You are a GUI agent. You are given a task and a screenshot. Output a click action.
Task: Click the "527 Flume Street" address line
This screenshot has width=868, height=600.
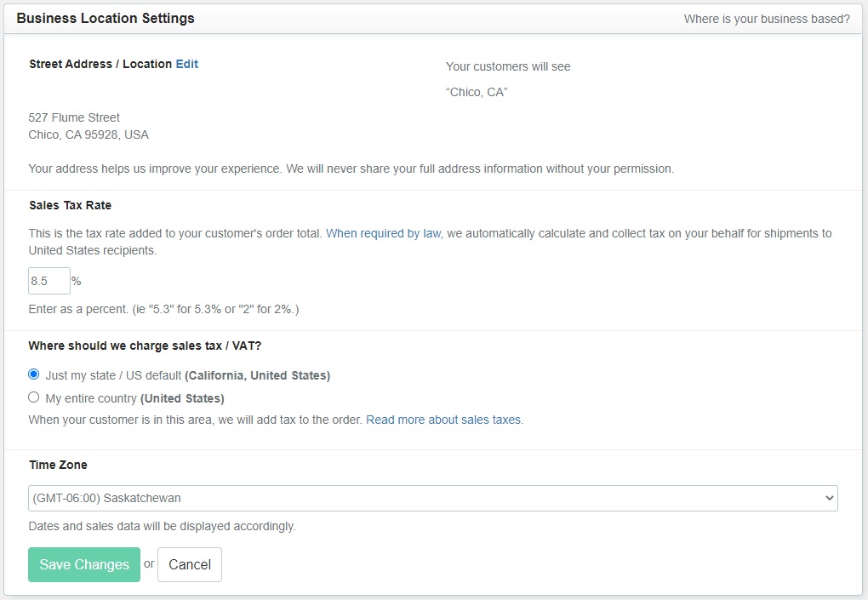tap(74, 117)
